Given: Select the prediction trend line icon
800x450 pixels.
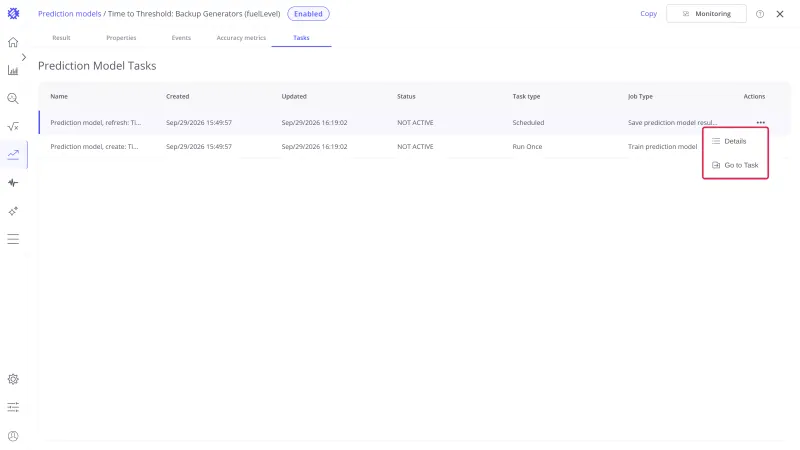Looking at the screenshot, I should pos(13,154).
